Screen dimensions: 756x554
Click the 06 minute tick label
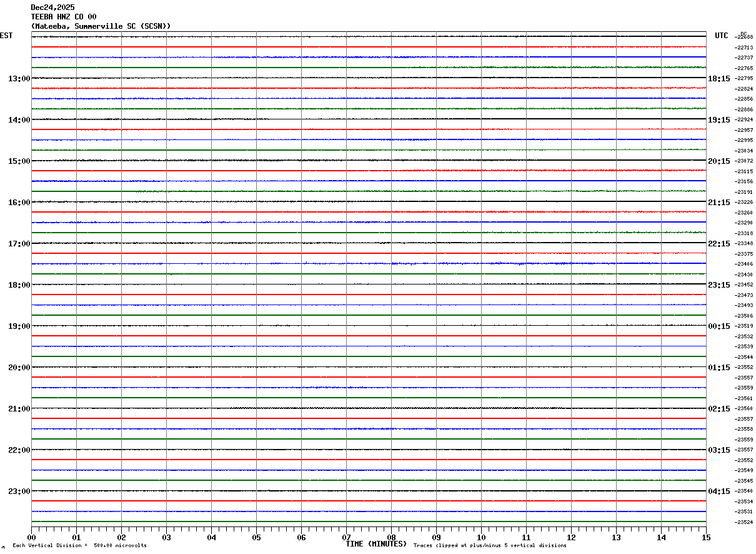tap(301, 537)
